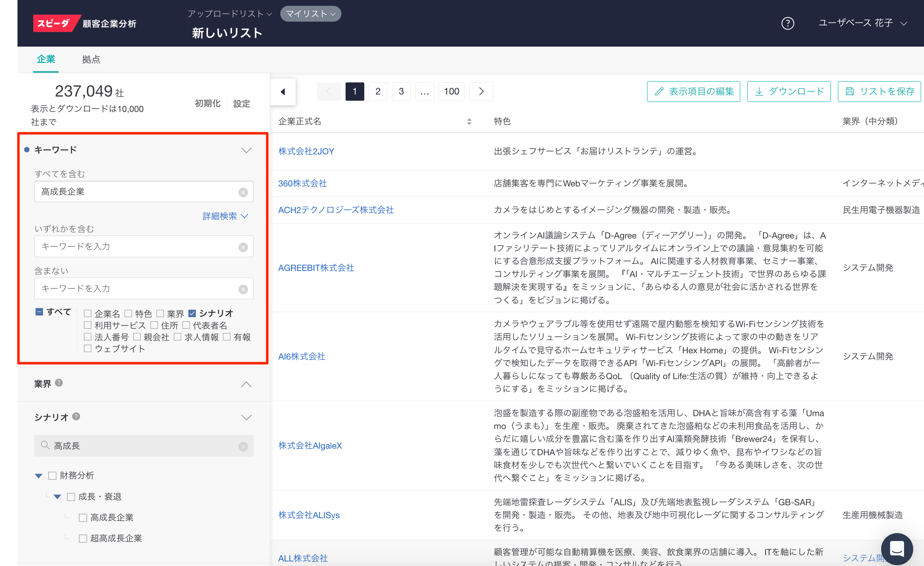The height and width of the screenshot is (566, 924).
Task: Open the chat support bubble
Action: [x=897, y=549]
